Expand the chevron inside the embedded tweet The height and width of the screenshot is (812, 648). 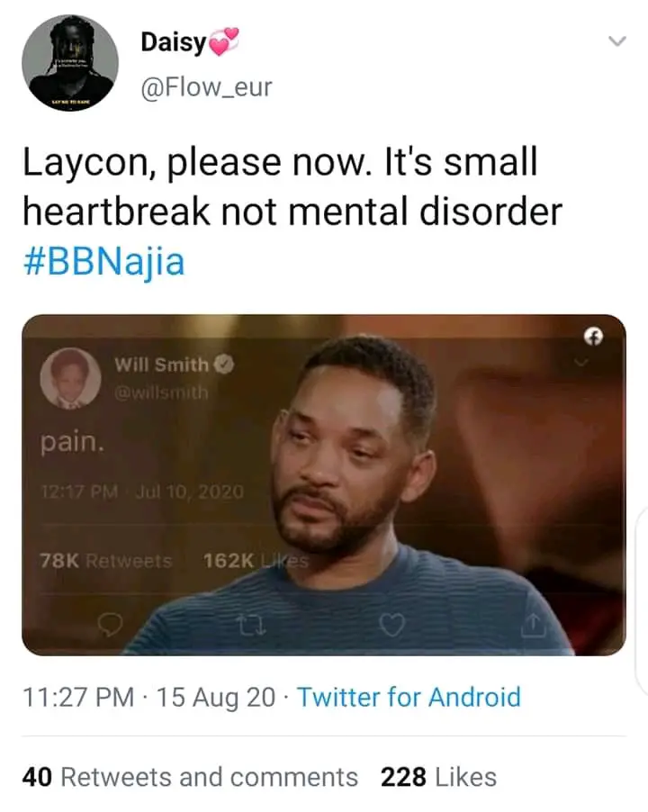point(581,363)
